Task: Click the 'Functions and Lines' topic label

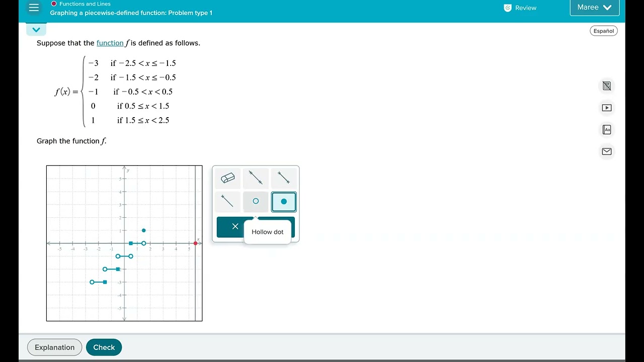Action: (85, 4)
